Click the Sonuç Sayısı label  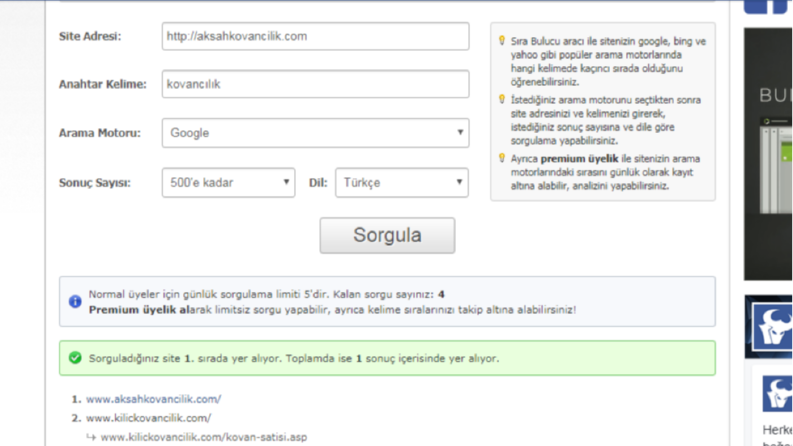point(95,183)
